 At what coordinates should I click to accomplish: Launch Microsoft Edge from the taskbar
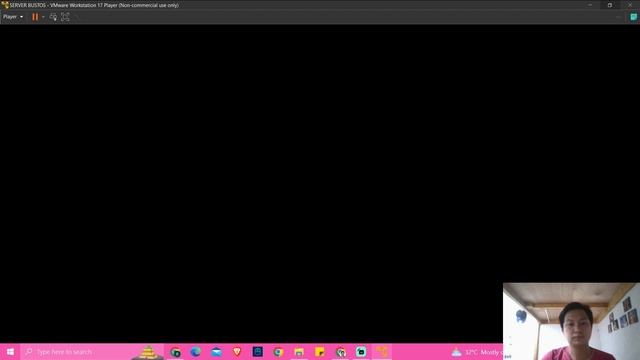[196, 352]
